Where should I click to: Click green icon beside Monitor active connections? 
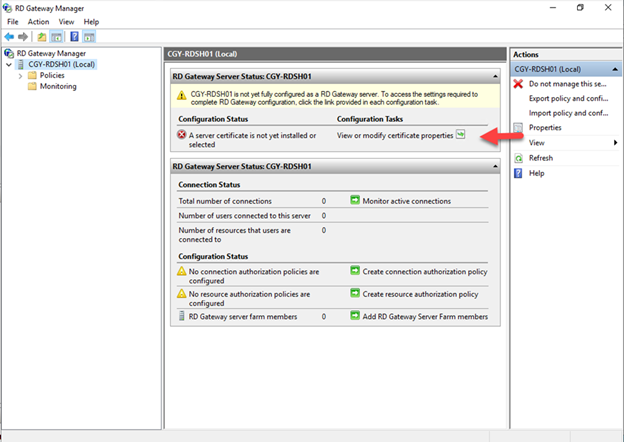pyautogui.click(x=355, y=201)
